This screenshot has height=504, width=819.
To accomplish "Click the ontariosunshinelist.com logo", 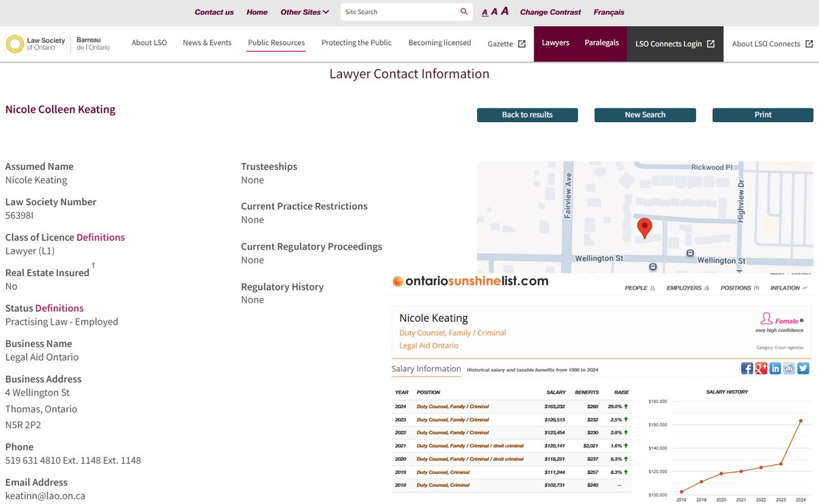I will pyautogui.click(x=471, y=281).
